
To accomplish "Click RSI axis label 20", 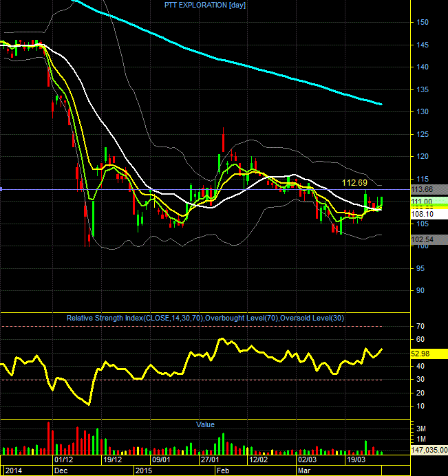I will (420, 393).
